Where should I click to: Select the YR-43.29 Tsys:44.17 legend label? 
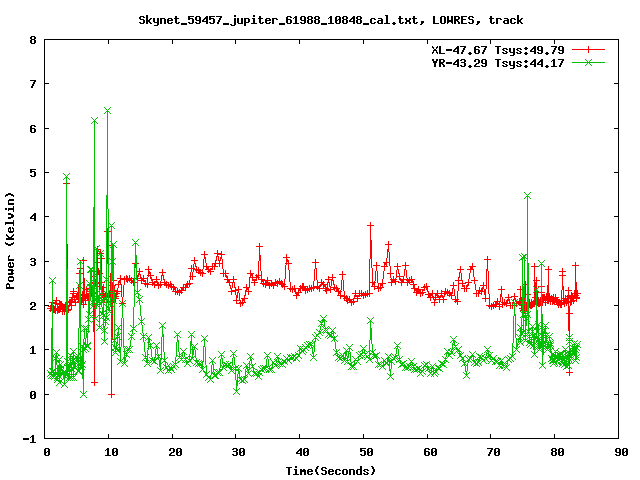(498, 63)
